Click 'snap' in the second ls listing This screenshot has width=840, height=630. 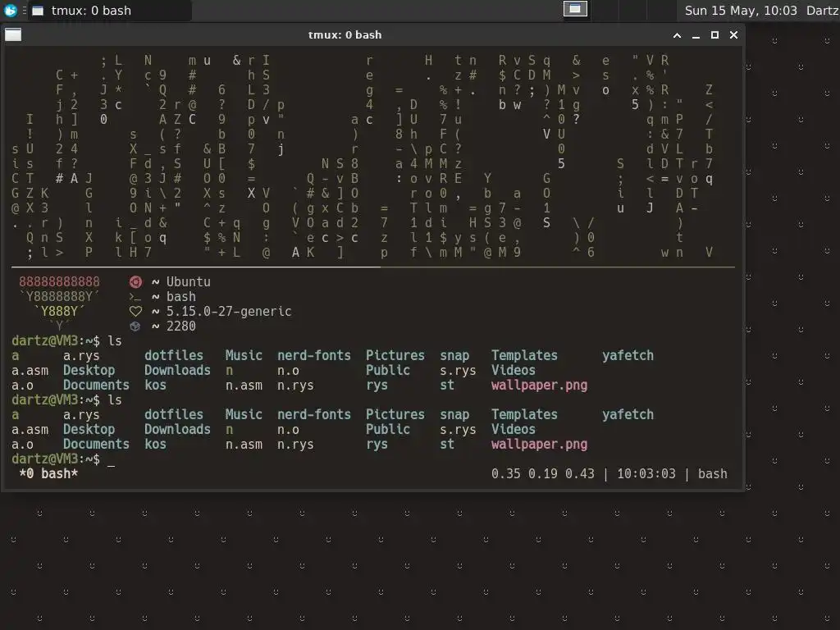(454, 415)
